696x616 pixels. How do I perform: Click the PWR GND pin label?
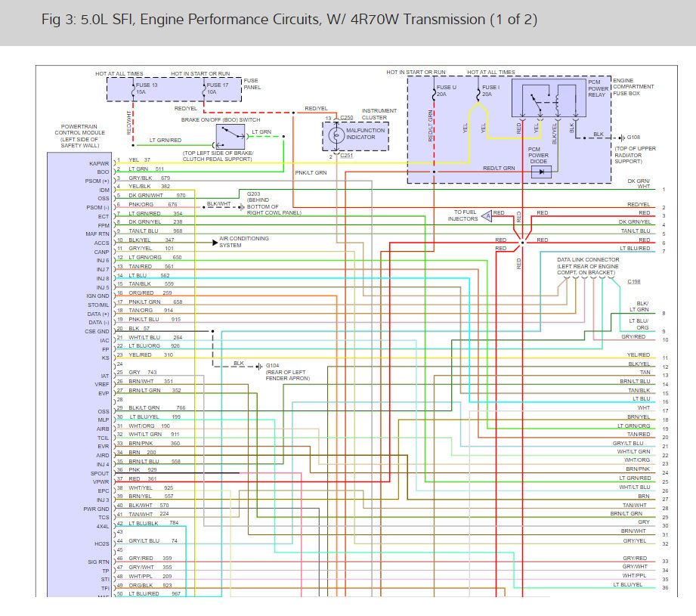(x=96, y=509)
